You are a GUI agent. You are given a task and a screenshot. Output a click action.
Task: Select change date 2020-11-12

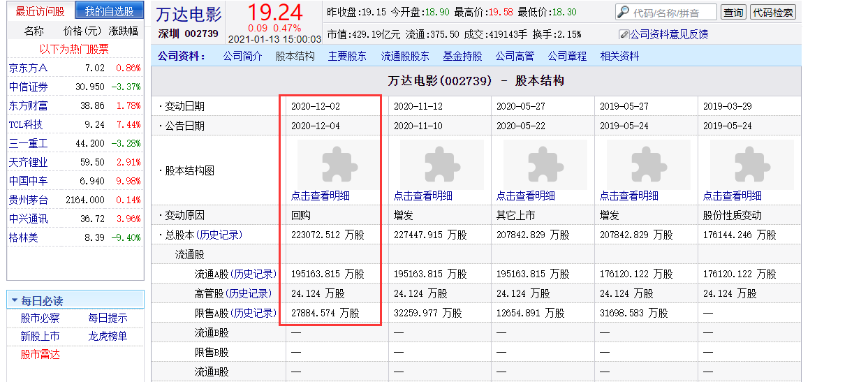(x=418, y=106)
